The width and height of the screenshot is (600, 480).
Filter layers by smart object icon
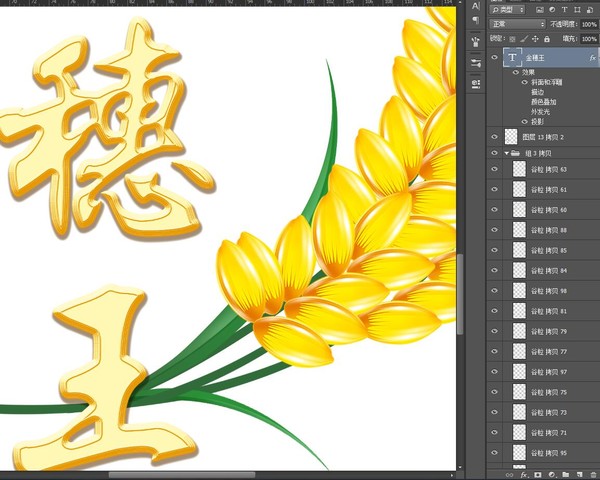tap(590, 10)
